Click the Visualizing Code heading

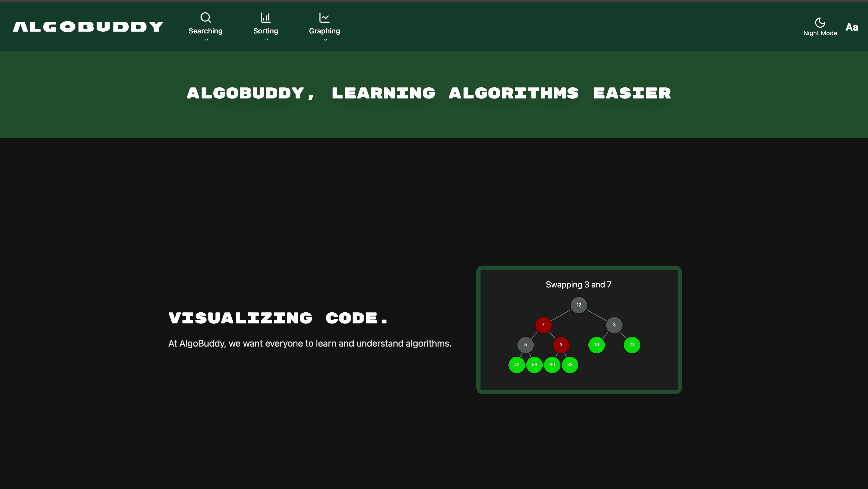pyautogui.click(x=278, y=318)
